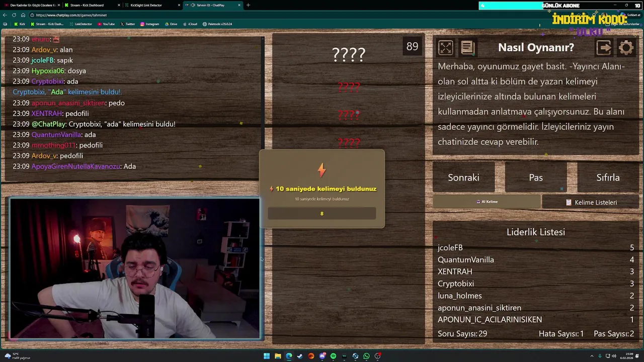Open the YouTube bookmark
The image size is (644, 362).
pyautogui.click(x=106, y=24)
